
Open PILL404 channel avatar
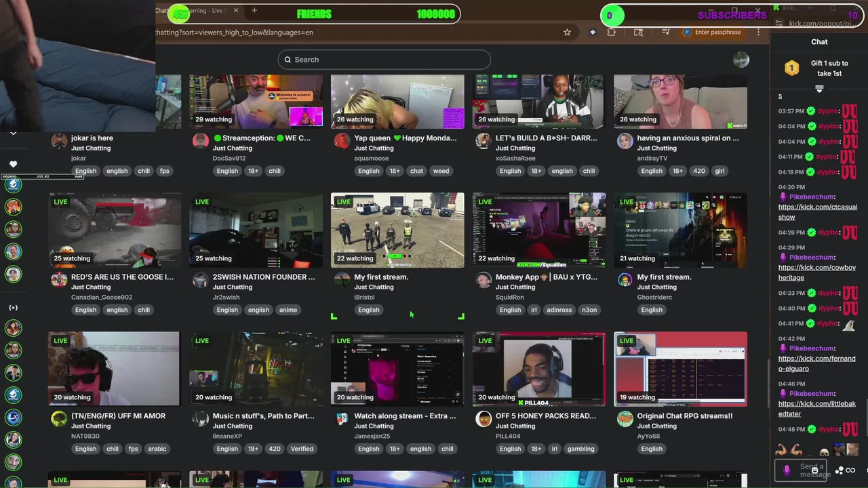483,419
